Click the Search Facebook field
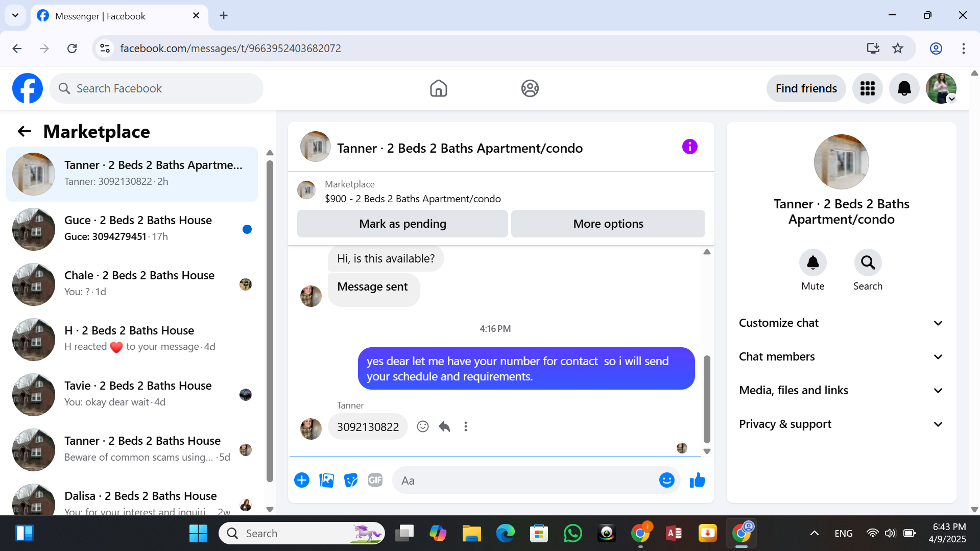 coord(156,88)
